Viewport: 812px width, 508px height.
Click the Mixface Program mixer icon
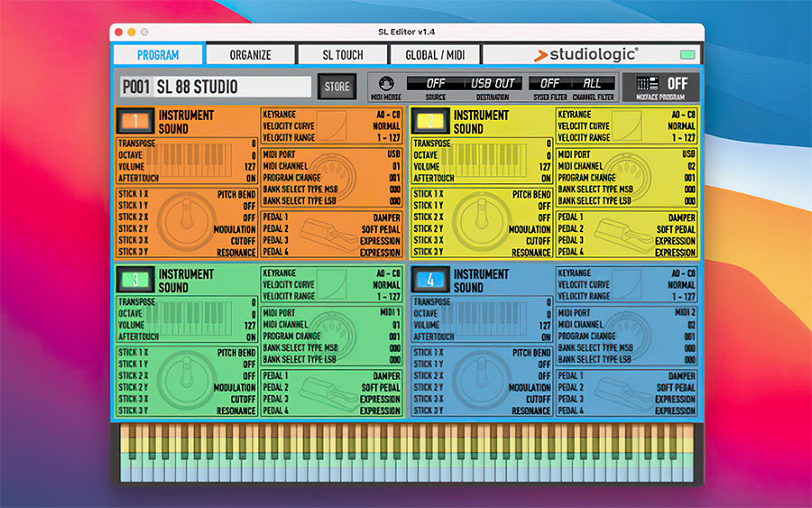point(647,83)
